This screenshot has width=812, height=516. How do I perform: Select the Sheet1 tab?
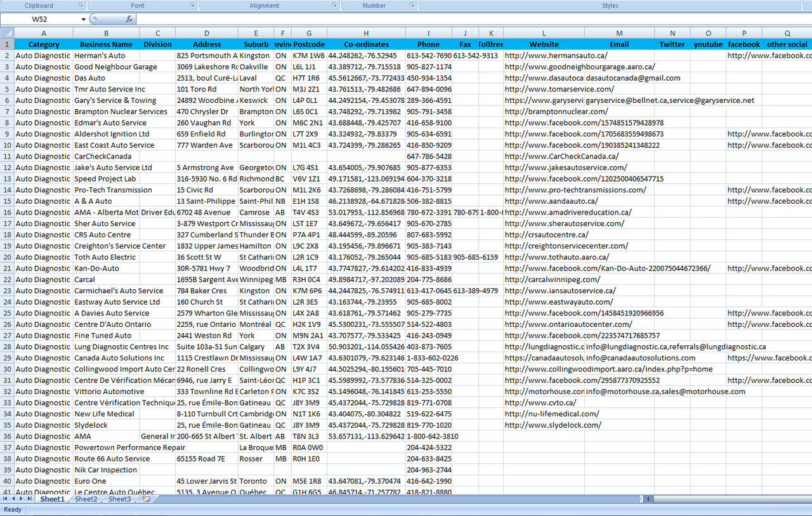click(x=53, y=499)
